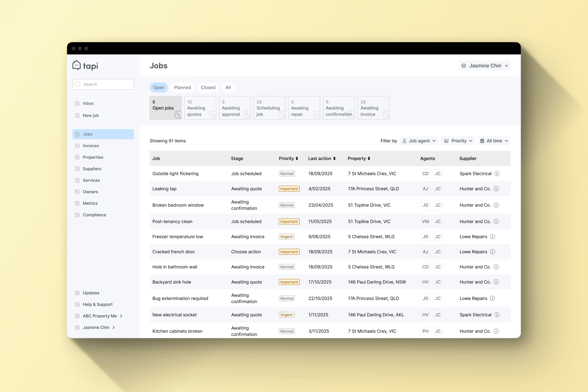Click the sidebar Search field
Viewport: 588px width, 392px height.
[103, 84]
